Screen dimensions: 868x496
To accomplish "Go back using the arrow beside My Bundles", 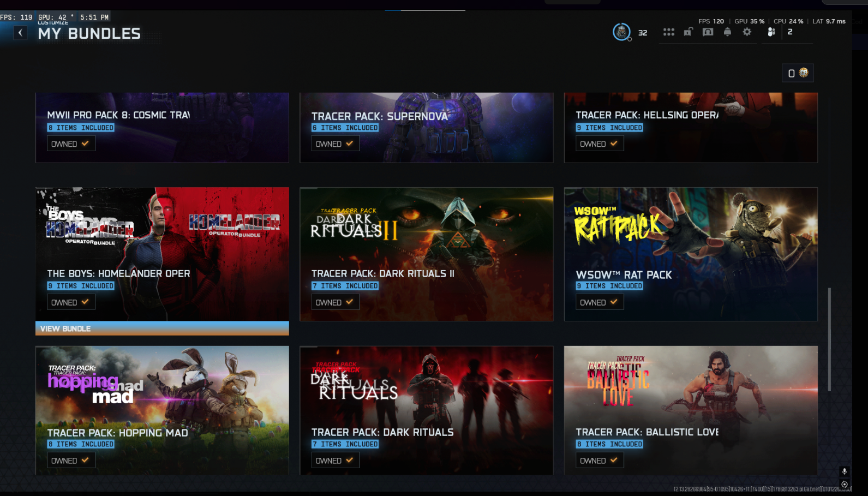I will point(20,33).
